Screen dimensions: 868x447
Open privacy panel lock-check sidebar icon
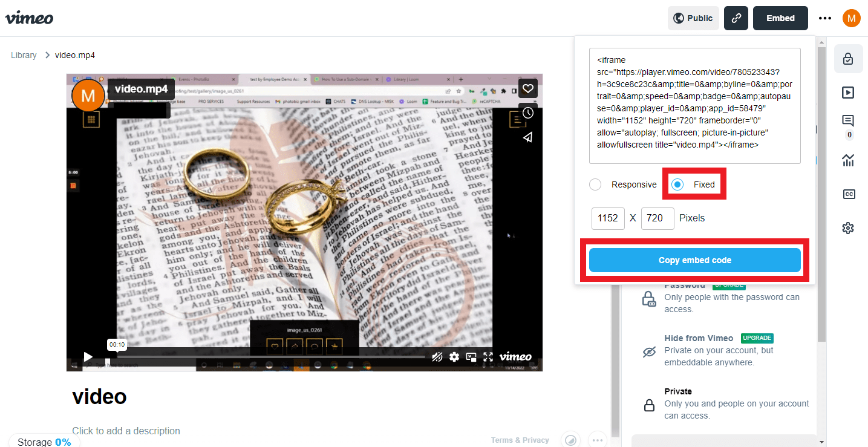[x=848, y=59]
